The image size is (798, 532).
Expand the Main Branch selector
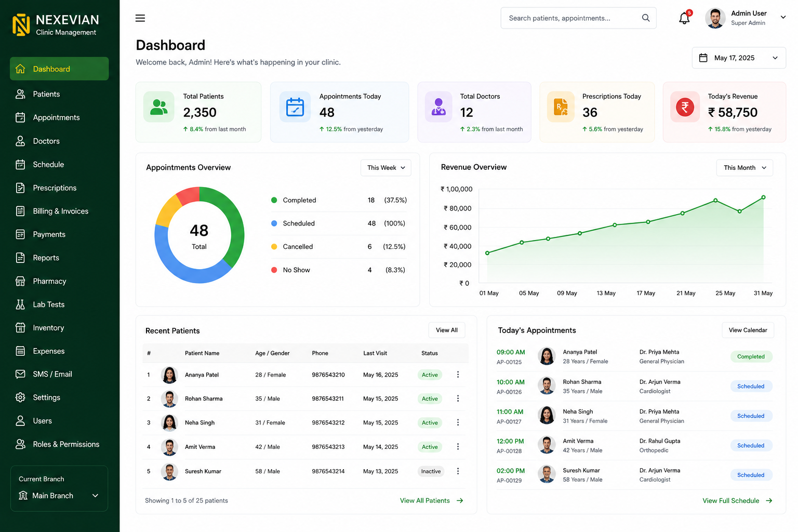(x=59, y=496)
